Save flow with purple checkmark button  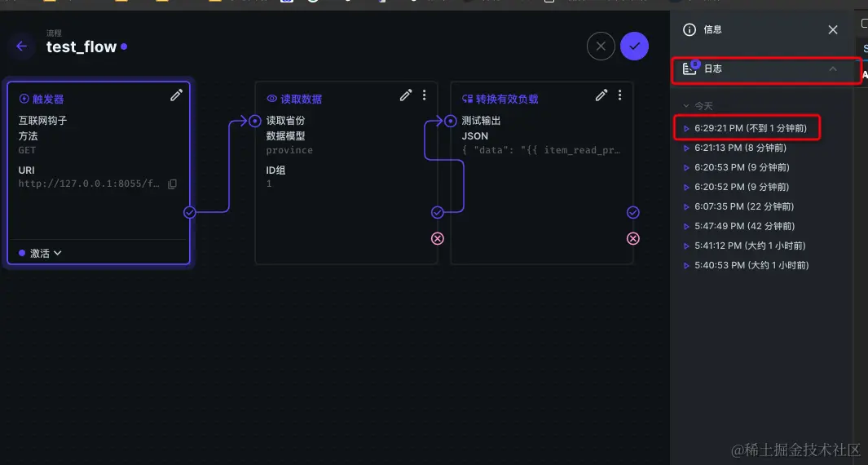[634, 46]
